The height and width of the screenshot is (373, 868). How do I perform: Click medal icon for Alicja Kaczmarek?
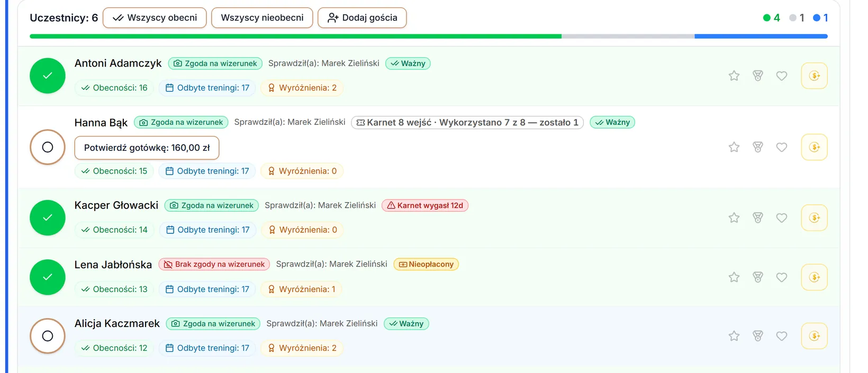(x=758, y=336)
